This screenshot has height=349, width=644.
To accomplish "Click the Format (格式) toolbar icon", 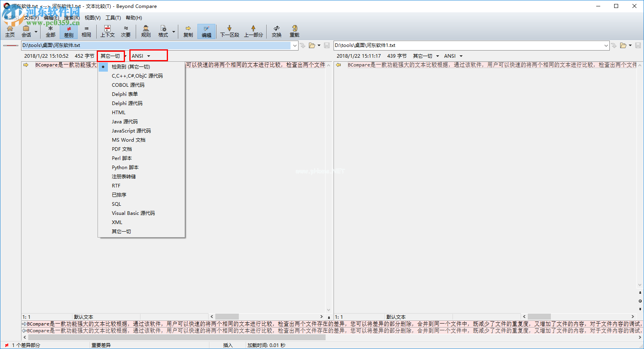I will coord(163,31).
